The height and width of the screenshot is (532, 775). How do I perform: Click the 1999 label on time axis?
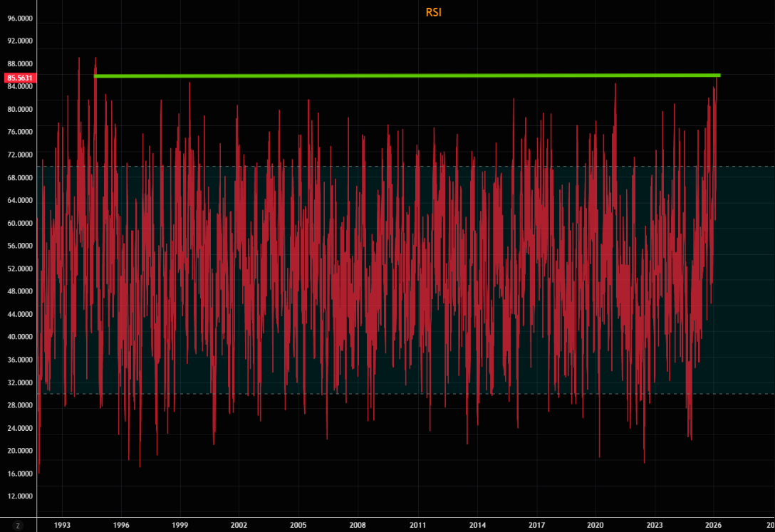180,526
